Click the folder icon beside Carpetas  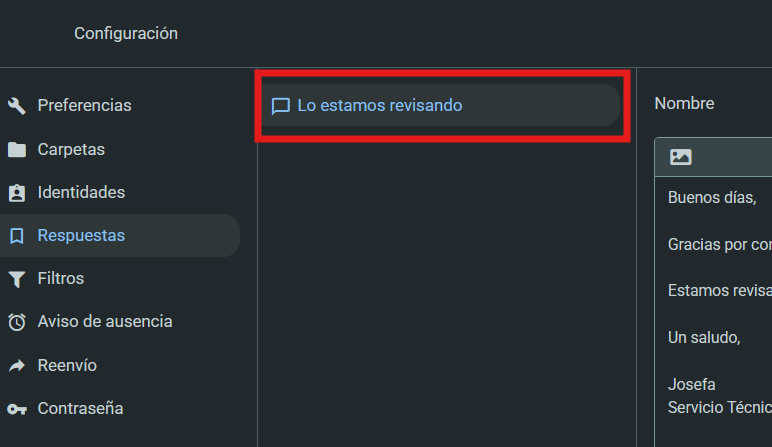click(17, 150)
